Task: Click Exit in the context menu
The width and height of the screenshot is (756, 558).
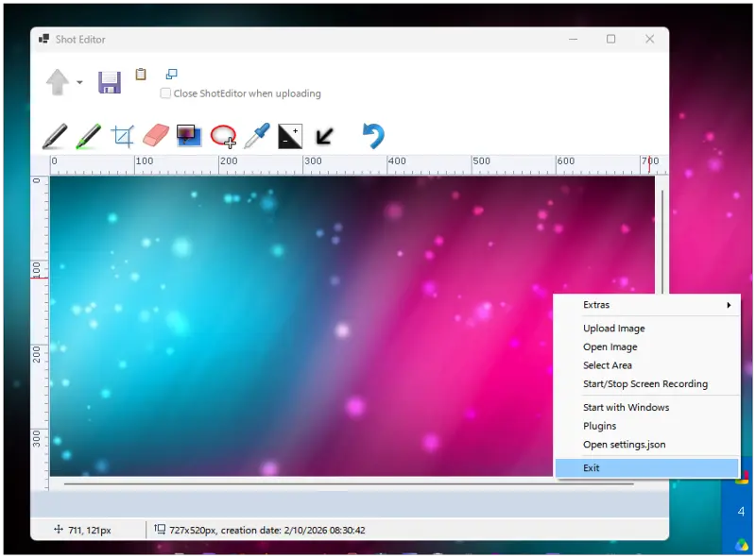Action: (x=646, y=468)
